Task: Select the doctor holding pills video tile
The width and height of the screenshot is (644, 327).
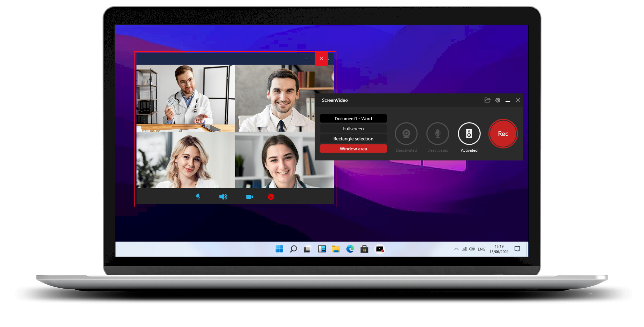Action: click(x=186, y=98)
